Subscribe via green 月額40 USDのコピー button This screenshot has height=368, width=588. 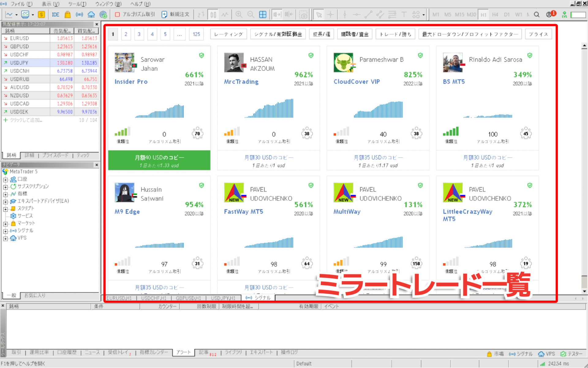point(159,160)
